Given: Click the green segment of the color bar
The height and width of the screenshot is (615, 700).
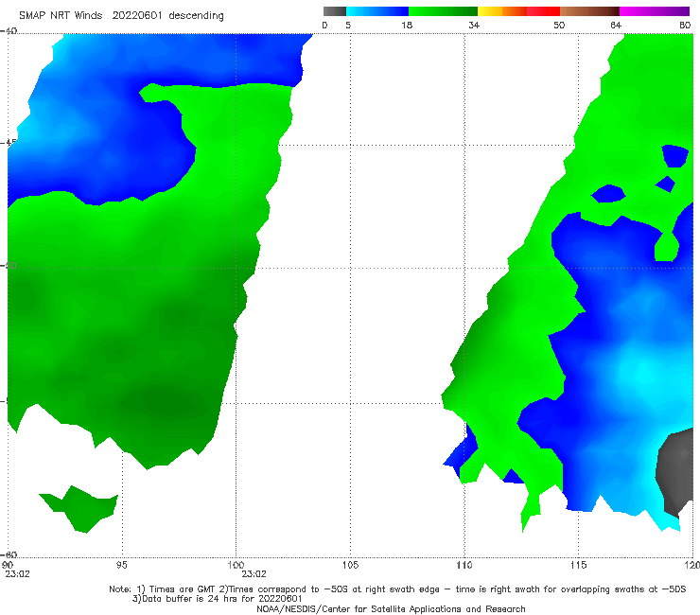Looking at the screenshot, I should [x=443, y=11].
